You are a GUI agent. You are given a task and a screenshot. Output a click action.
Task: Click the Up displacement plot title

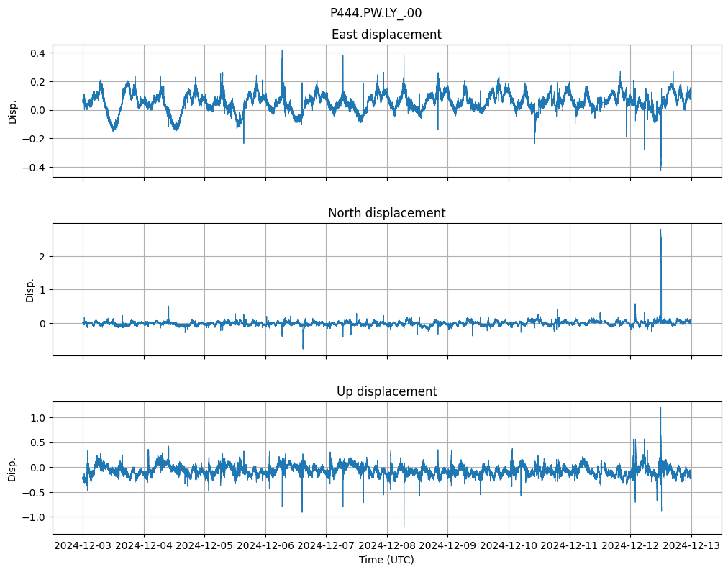coord(386,391)
